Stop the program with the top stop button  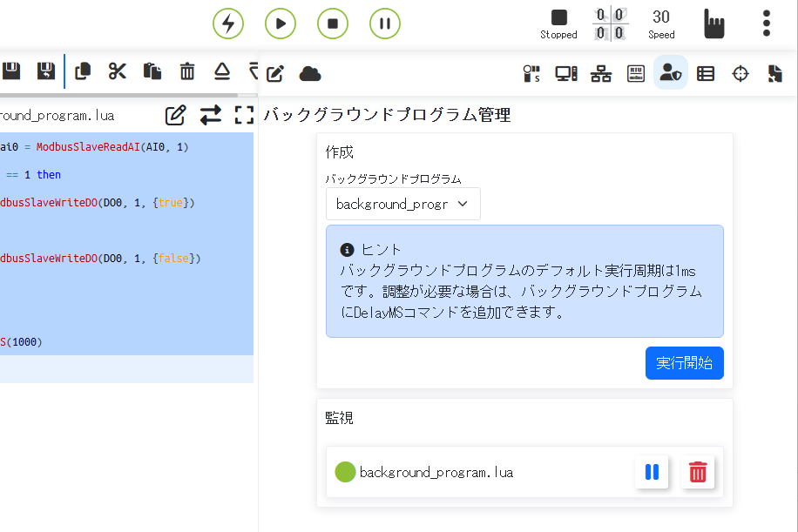333,24
